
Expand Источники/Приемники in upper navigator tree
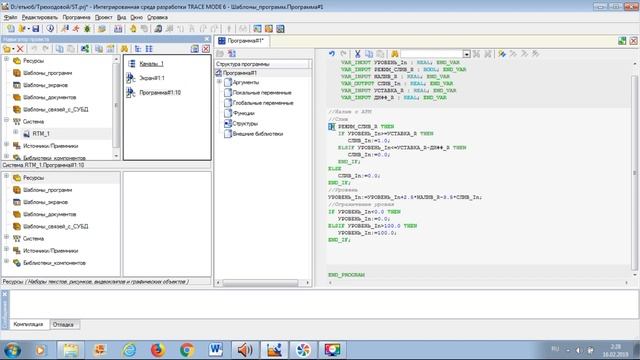(x=7, y=144)
